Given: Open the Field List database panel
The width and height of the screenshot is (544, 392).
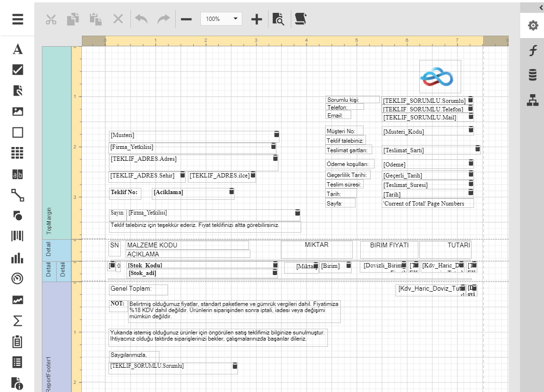Looking at the screenshot, I should [533, 75].
